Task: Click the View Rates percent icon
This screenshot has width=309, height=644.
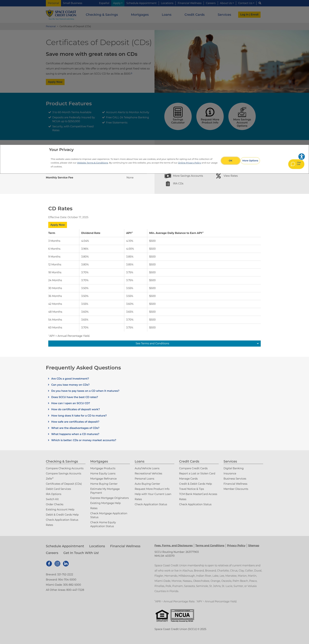Action: 218,176
